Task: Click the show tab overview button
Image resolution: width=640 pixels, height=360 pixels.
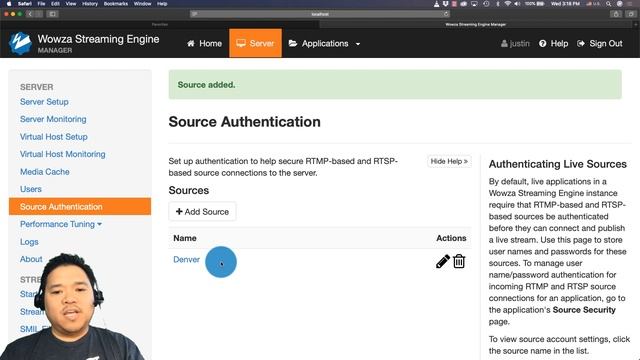Action: pyautogui.click(x=631, y=14)
